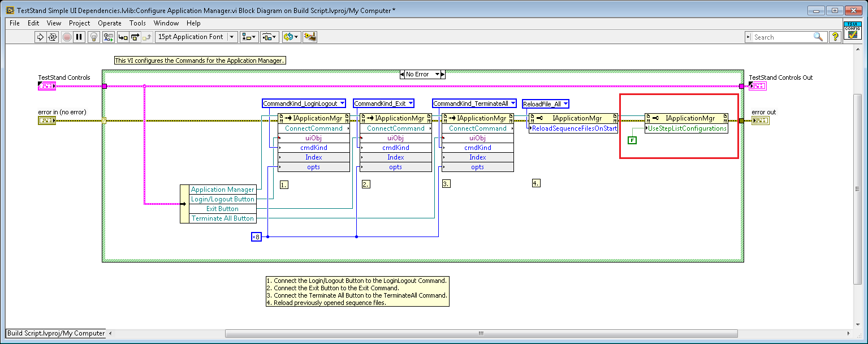The image size is (868, 344).
Task: Click the Pause button in toolbar
Action: [x=79, y=37]
